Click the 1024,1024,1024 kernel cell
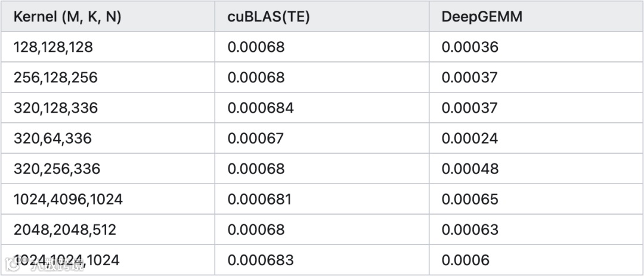Viewport: 644px width, 276px height. [x=67, y=260]
